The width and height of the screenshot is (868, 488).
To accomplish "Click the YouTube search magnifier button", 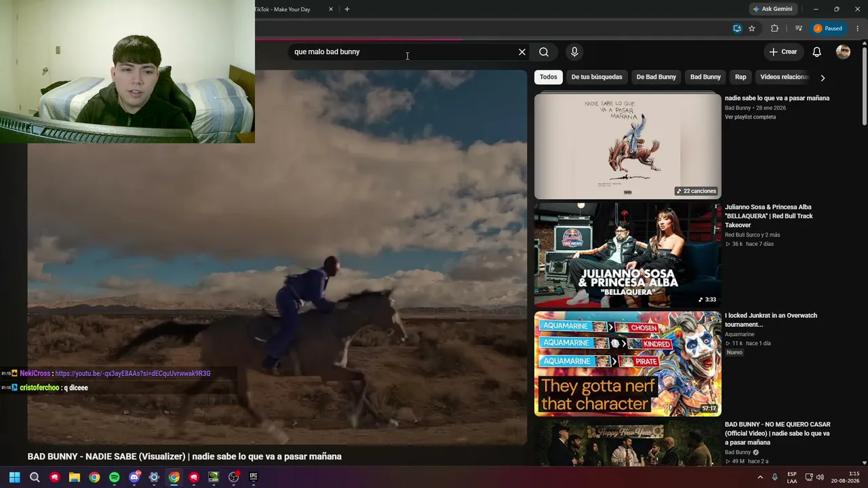I will pyautogui.click(x=544, y=52).
